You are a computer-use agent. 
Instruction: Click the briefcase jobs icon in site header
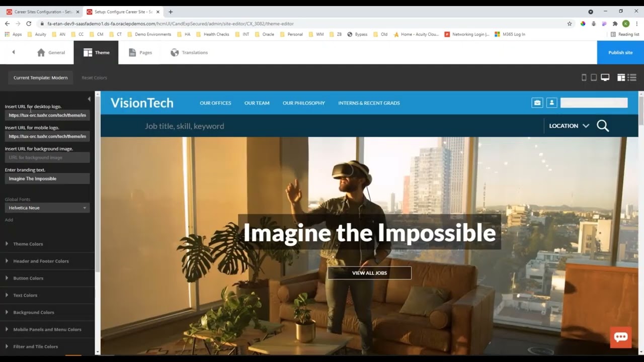(x=537, y=103)
